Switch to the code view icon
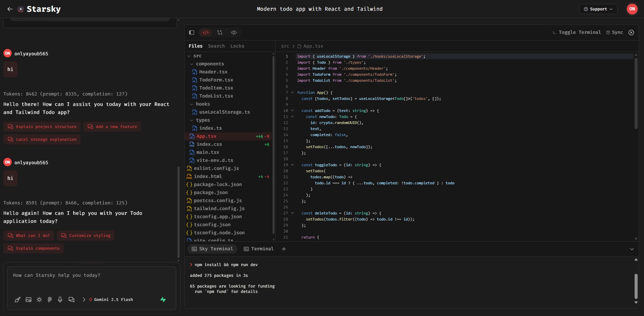This screenshot has width=644, height=316. coord(206,33)
